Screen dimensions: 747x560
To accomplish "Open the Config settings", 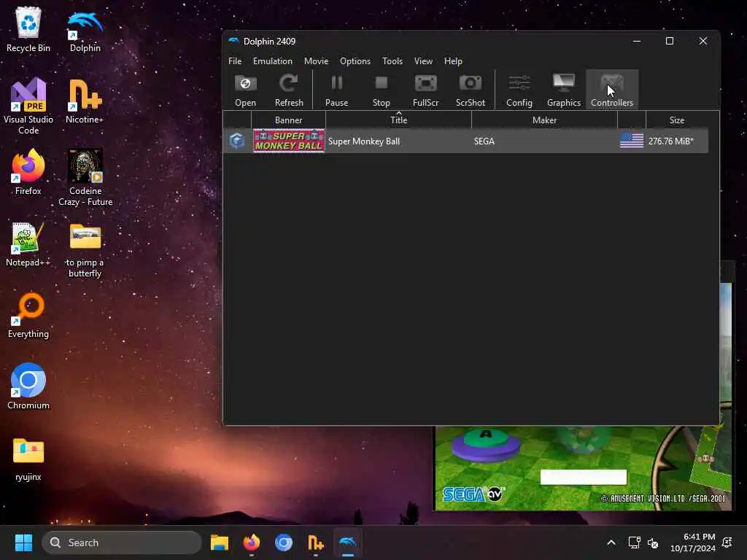I will tap(519, 90).
